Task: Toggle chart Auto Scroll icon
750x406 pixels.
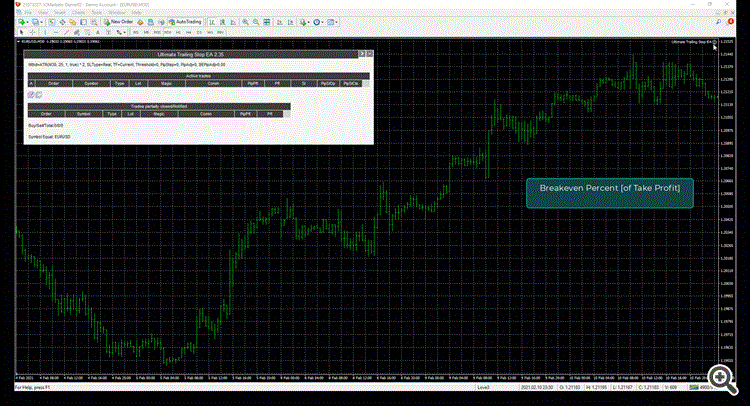Action: point(280,22)
